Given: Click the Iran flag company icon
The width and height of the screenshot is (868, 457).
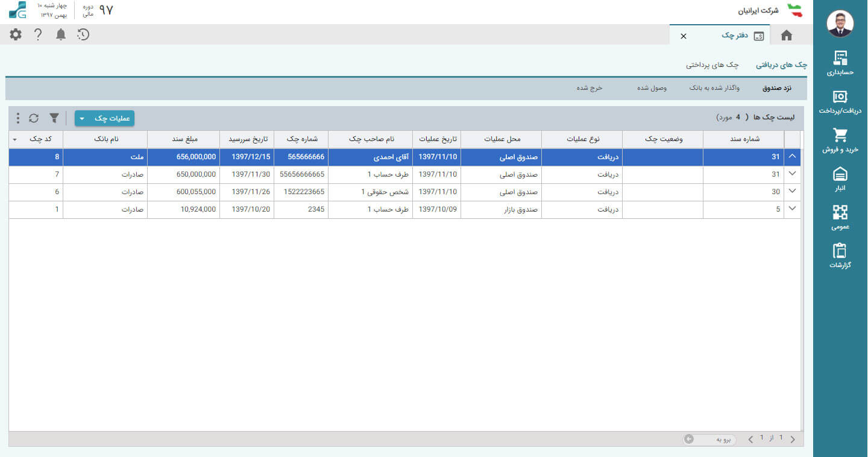Looking at the screenshot, I should point(795,10).
